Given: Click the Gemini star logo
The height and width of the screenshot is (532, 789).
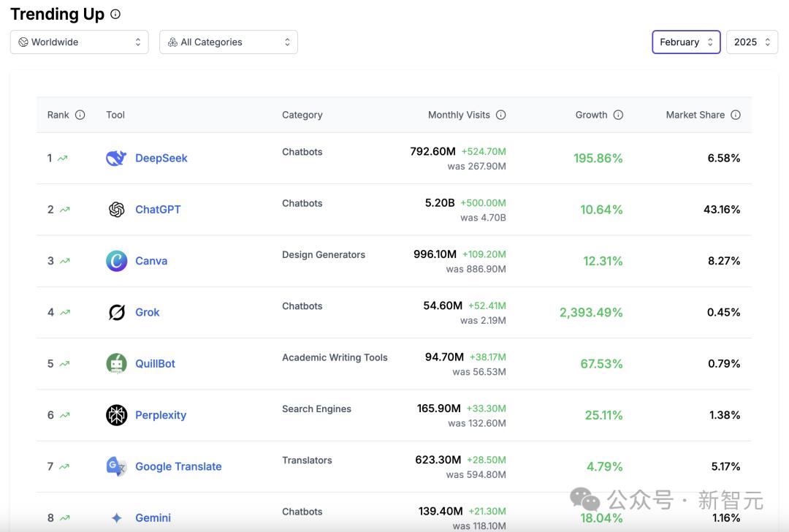Looking at the screenshot, I should (117, 517).
